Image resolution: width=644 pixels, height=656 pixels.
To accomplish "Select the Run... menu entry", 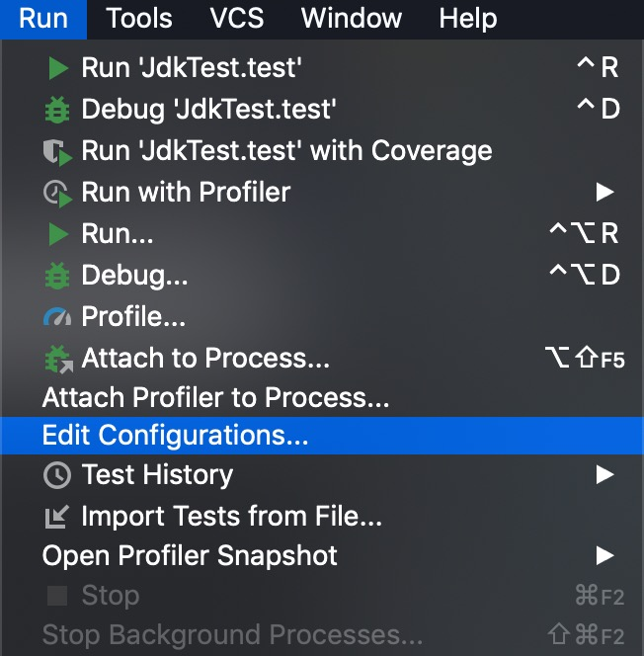I will (x=117, y=234).
